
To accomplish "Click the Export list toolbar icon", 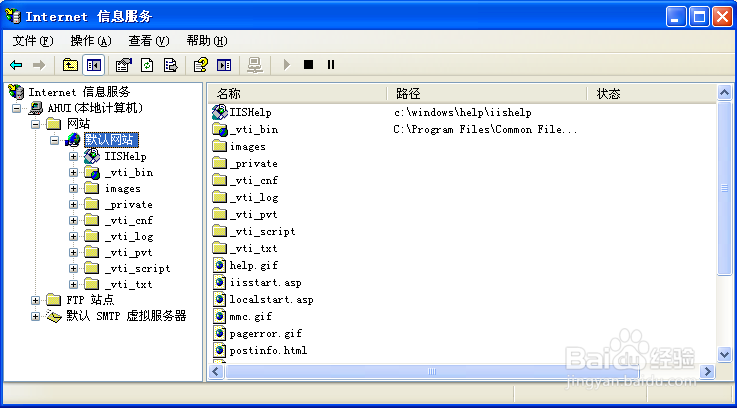I will [171, 65].
